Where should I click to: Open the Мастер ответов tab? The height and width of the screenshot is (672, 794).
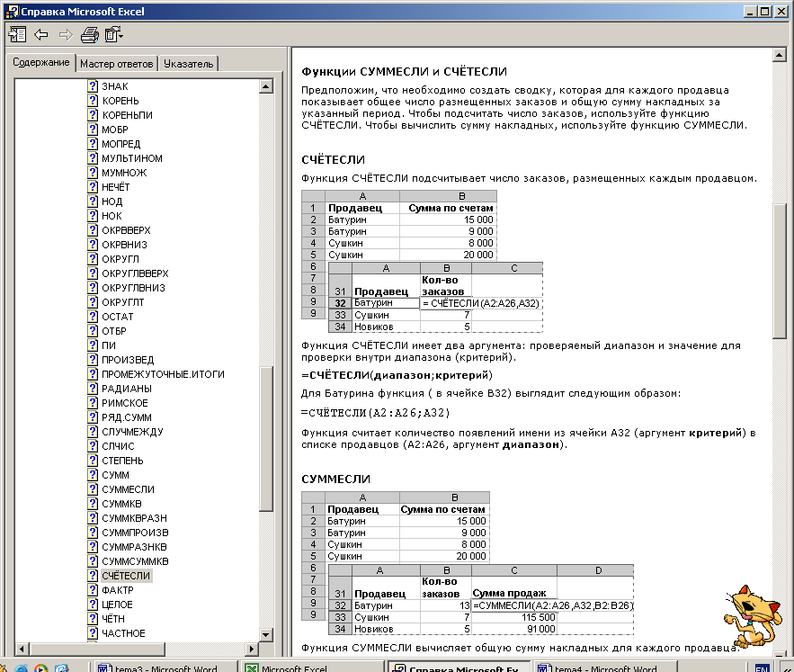[x=117, y=64]
